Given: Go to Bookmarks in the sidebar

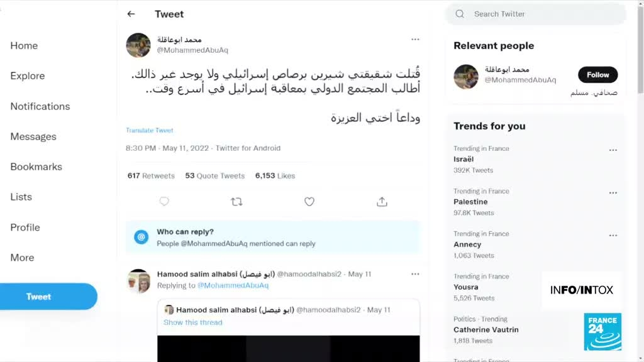Looking at the screenshot, I should [36, 167].
